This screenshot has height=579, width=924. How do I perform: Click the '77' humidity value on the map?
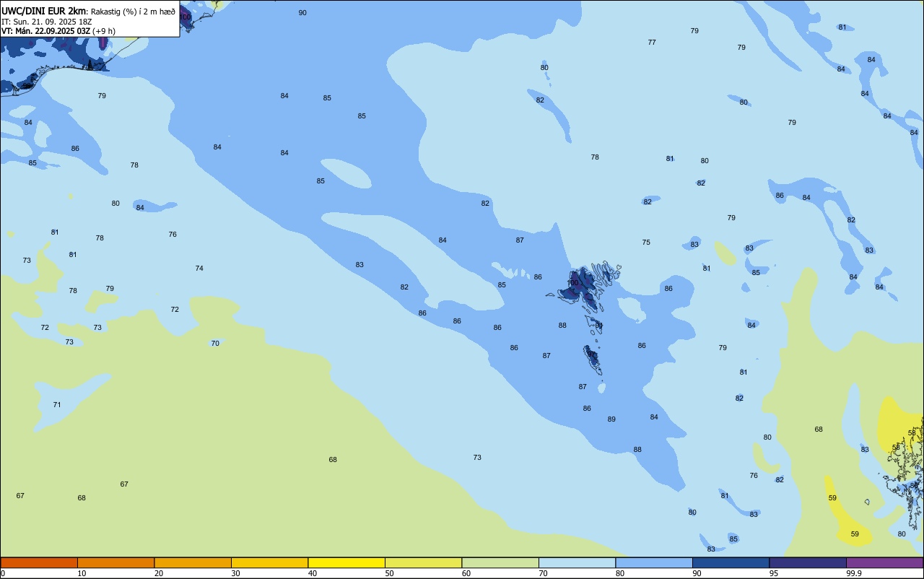(652, 43)
